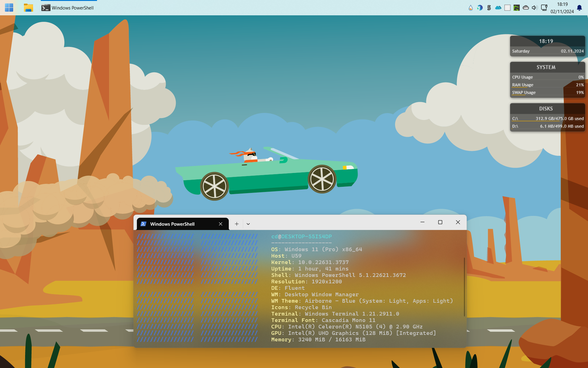Click the white square tray icon
Viewport: 588px width, 368px height.
click(508, 8)
